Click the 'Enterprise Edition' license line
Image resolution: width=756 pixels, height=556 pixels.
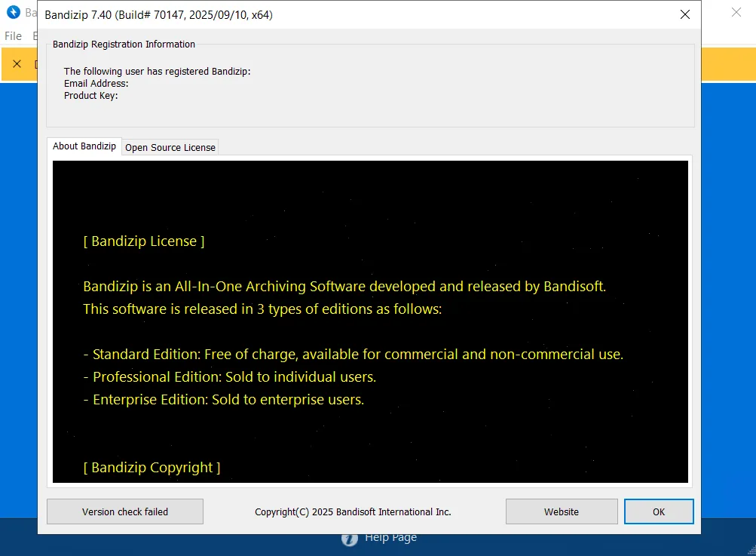point(224,400)
